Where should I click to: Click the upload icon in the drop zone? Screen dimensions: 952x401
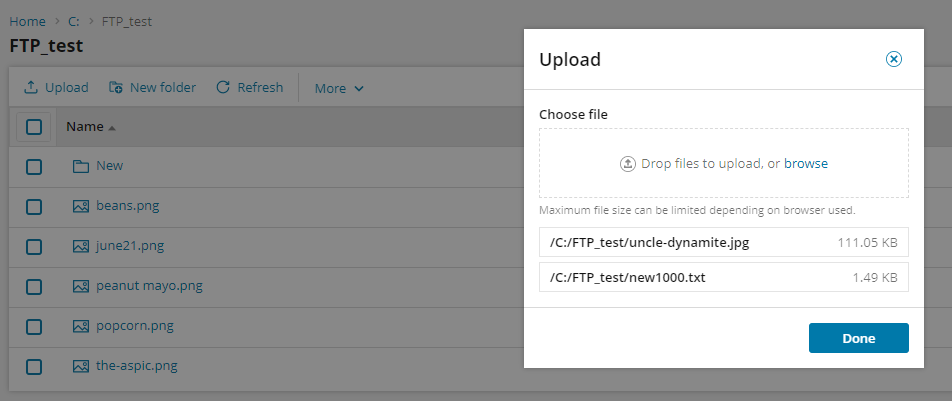coord(628,164)
